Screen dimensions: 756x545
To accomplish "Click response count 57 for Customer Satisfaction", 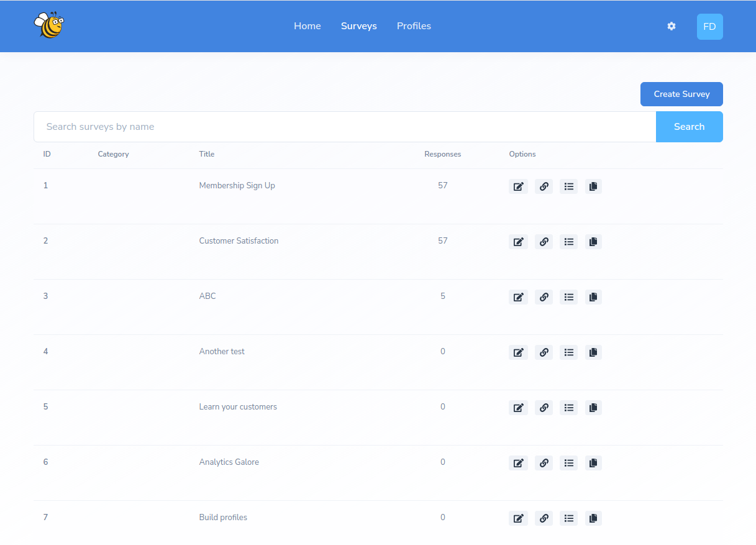I will point(443,241).
